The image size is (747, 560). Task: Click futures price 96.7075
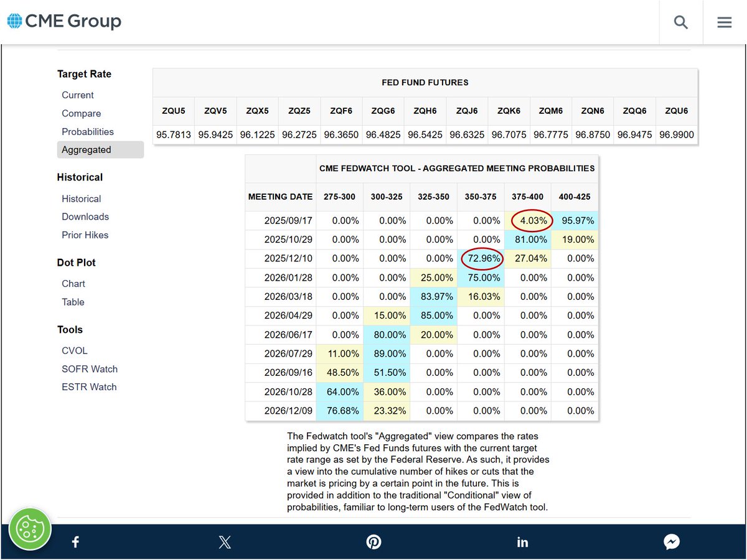point(509,134)
